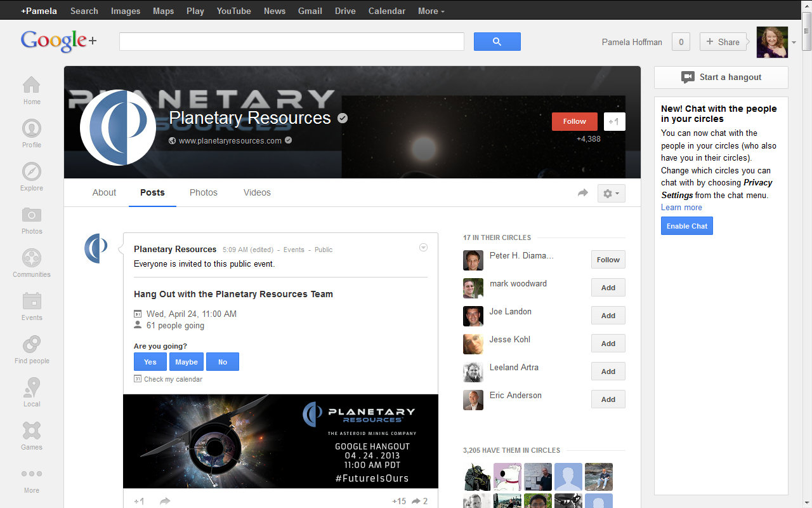Click the +15 count under the post
Viewport: 812px width, 508px height.
click(x=399, y=501)
